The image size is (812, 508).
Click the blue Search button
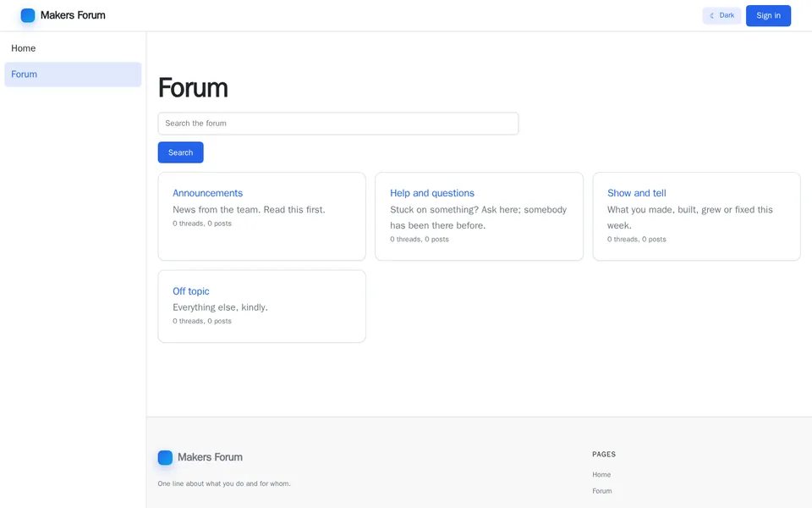[180, 152]
